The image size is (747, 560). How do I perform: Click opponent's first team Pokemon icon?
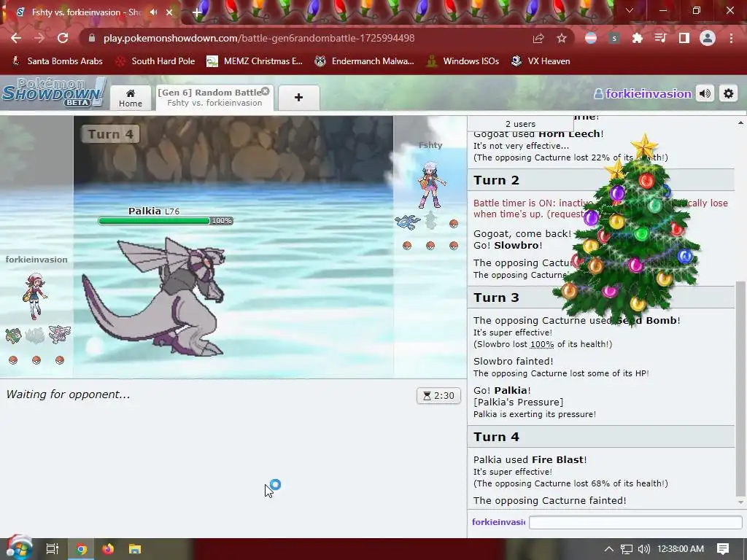coord(407,221)
